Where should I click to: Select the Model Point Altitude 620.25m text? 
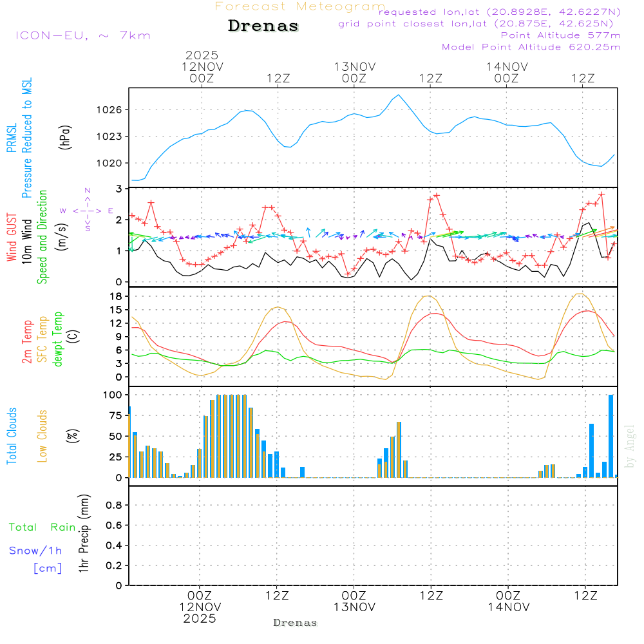point(531,47)
